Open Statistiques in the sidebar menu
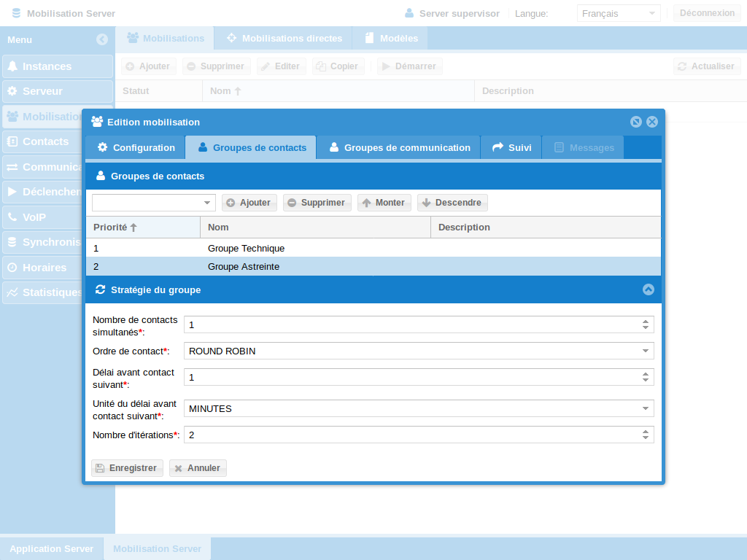This screenshot has height=560, width=747. click(x=42, y=292)
